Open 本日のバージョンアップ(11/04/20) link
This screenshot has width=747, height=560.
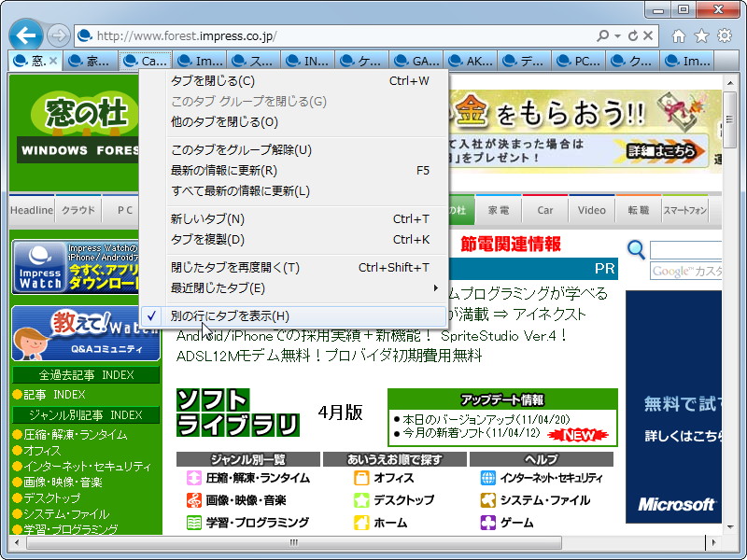(x=486, y=419)
